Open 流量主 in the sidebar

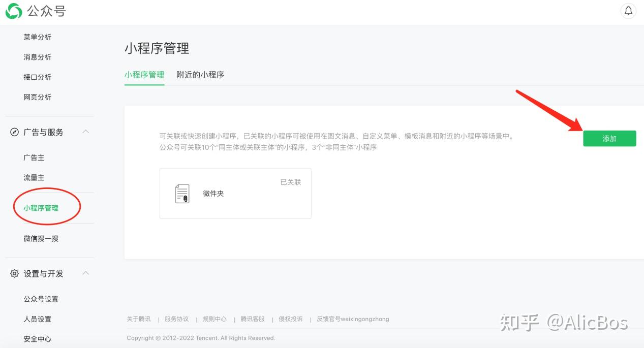34,178
